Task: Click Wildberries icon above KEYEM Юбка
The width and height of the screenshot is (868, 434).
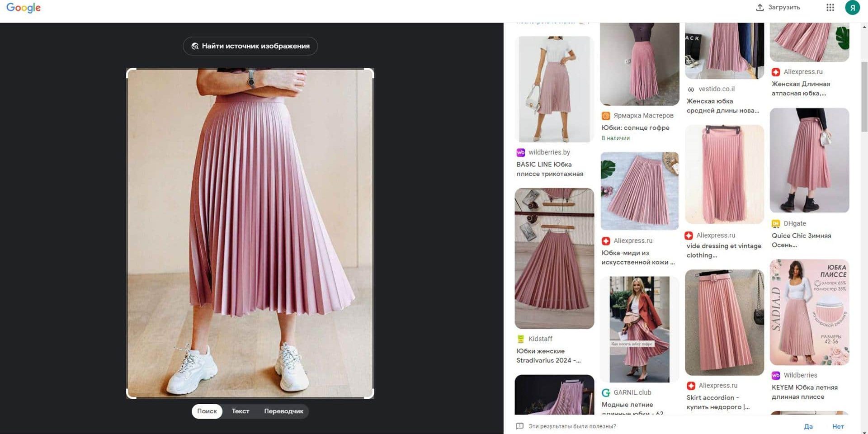Action: click(776, 375)
